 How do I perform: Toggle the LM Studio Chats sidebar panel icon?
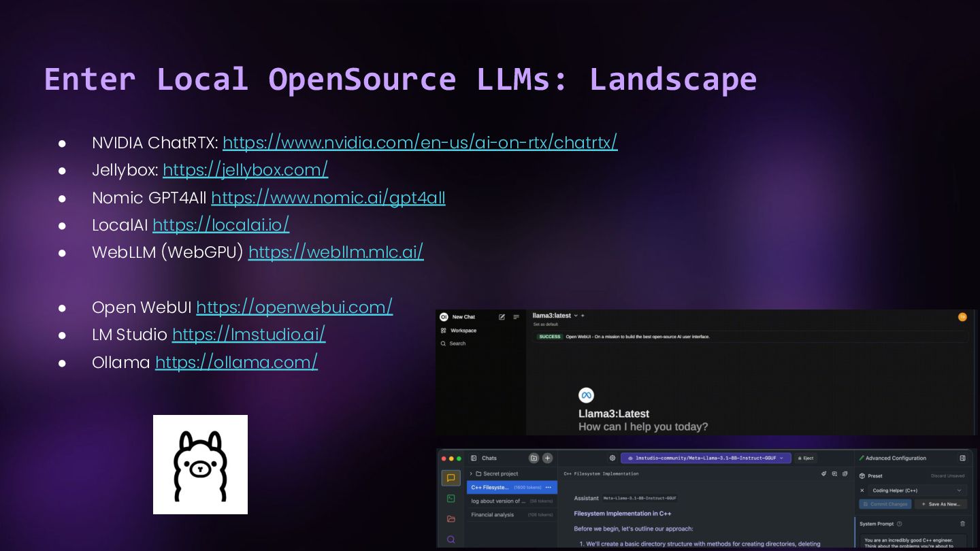(474, 458)
